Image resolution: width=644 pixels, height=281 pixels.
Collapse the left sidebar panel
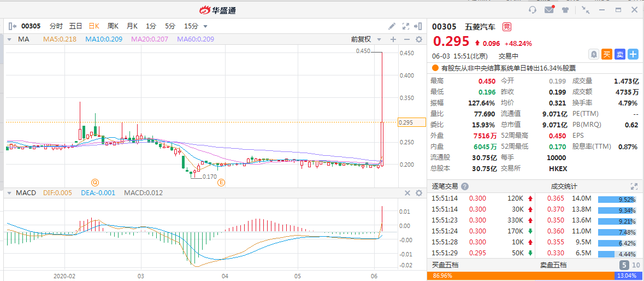pyautogui.click(x=12, y=26)
